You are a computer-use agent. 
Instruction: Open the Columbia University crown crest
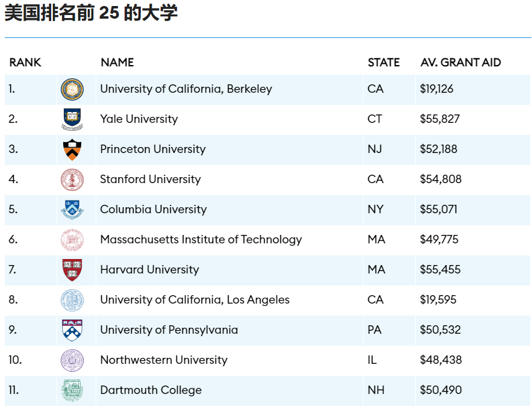(x=72, y=210)
